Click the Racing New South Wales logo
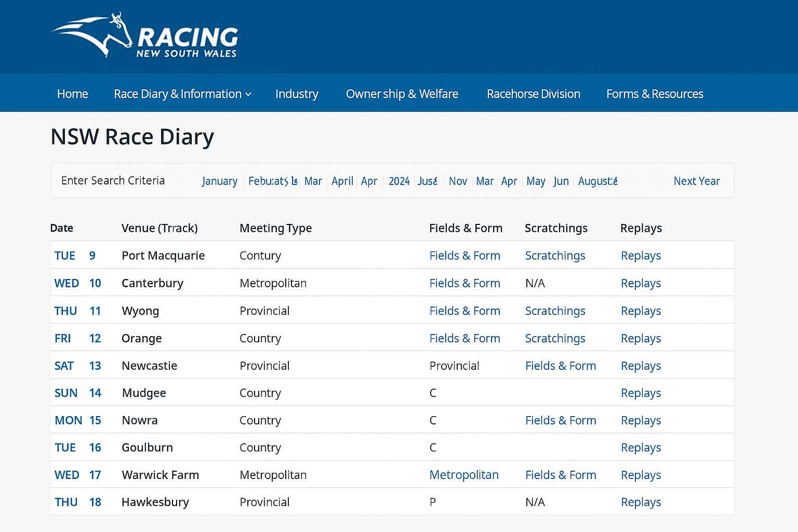798x532 pixels. tap(144, 35)
